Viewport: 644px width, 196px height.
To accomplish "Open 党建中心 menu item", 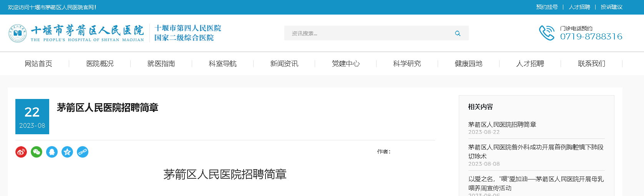I will click(346, 64).
